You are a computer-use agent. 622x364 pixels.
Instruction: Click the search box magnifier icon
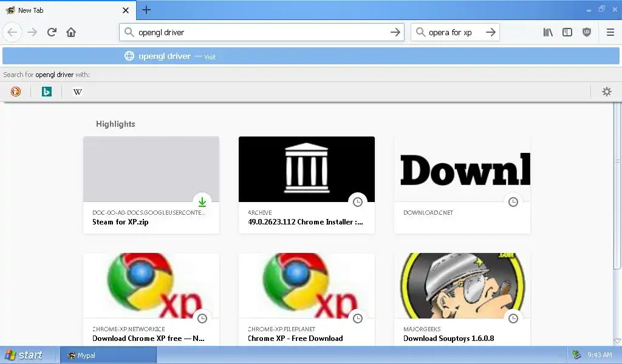tap(420, 32)
